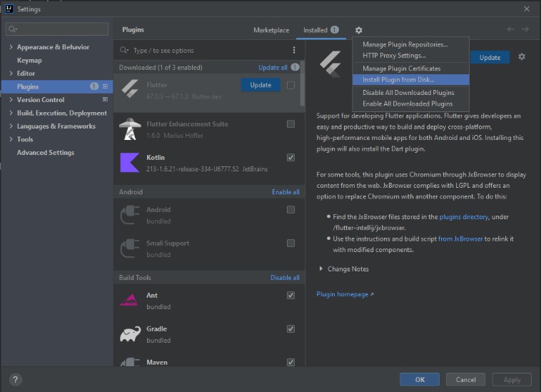Click the plugin list scrollbar
The image size is (541, 392).
pyautogui.click(x=302, y=84)
